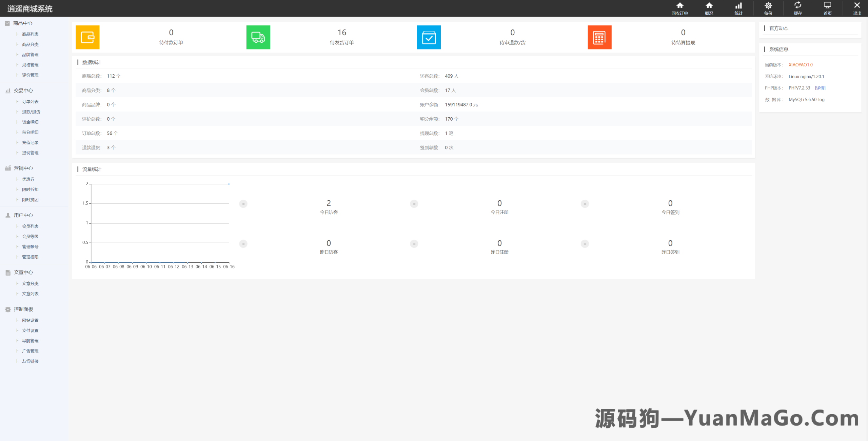Open 网站设置 in the sidebar
The width and height of the screenshot is (868, 441).
pos(30,320)
